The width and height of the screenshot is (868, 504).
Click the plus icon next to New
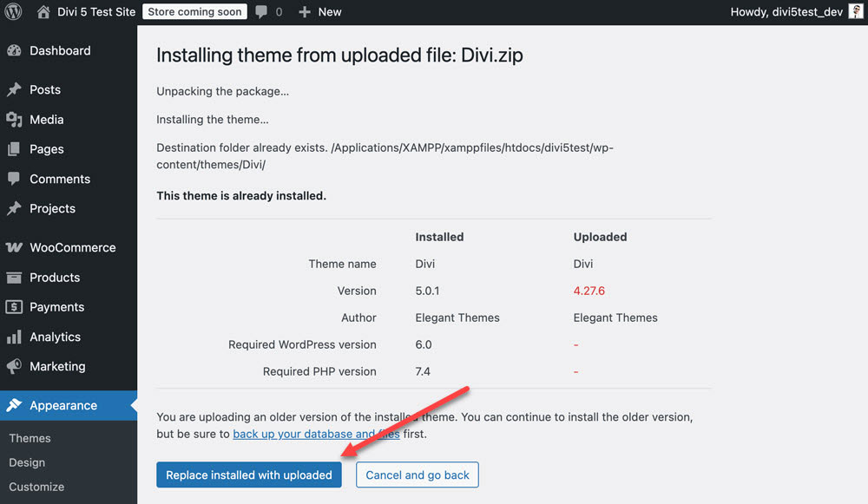(305, 11)
